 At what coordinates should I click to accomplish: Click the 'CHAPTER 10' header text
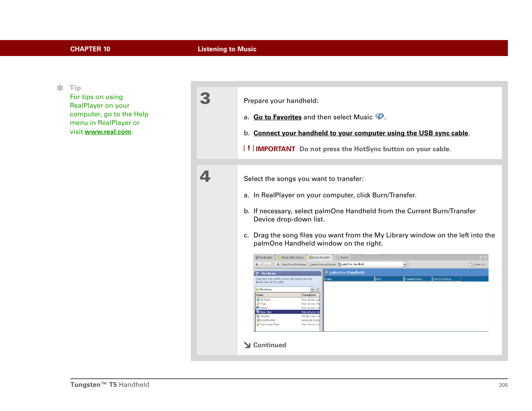(90, 49)
